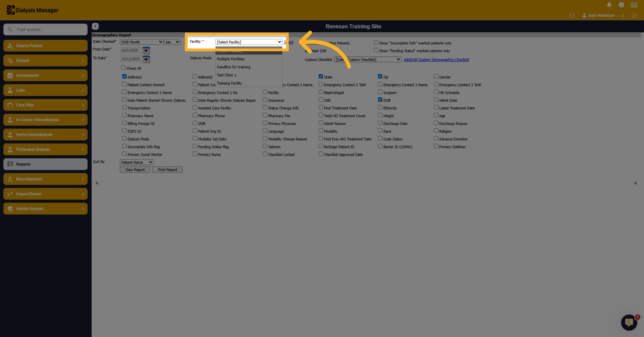
Task: Choose SandBox for training option
Action: (x=249, y=67)
